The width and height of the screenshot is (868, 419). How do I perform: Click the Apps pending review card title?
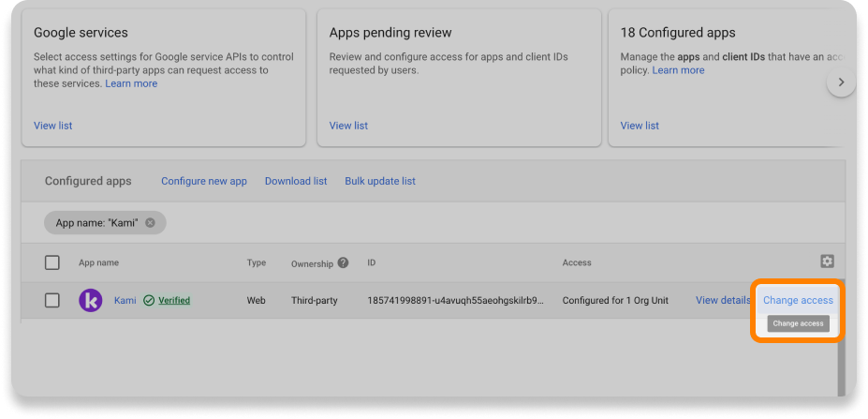point(390,33)
